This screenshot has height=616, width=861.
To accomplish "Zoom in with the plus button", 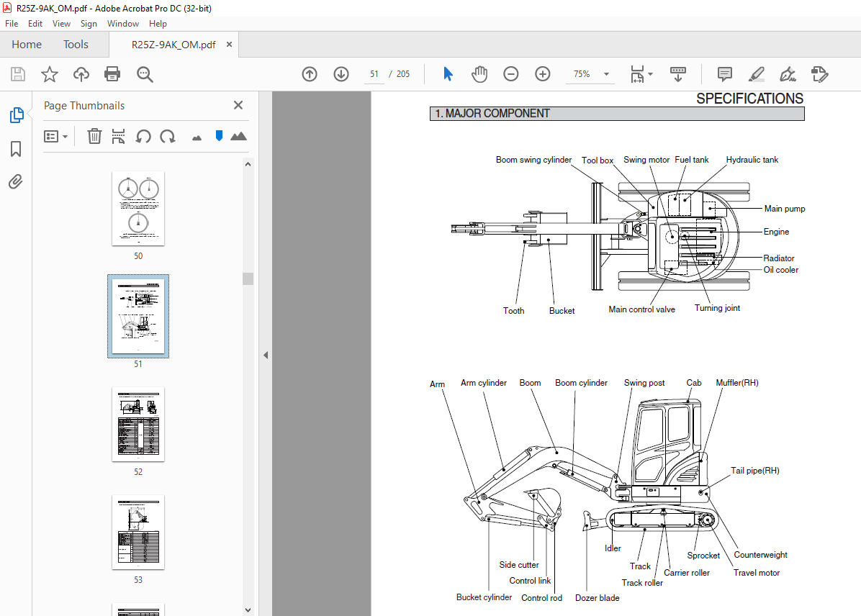I will (543, 74).
